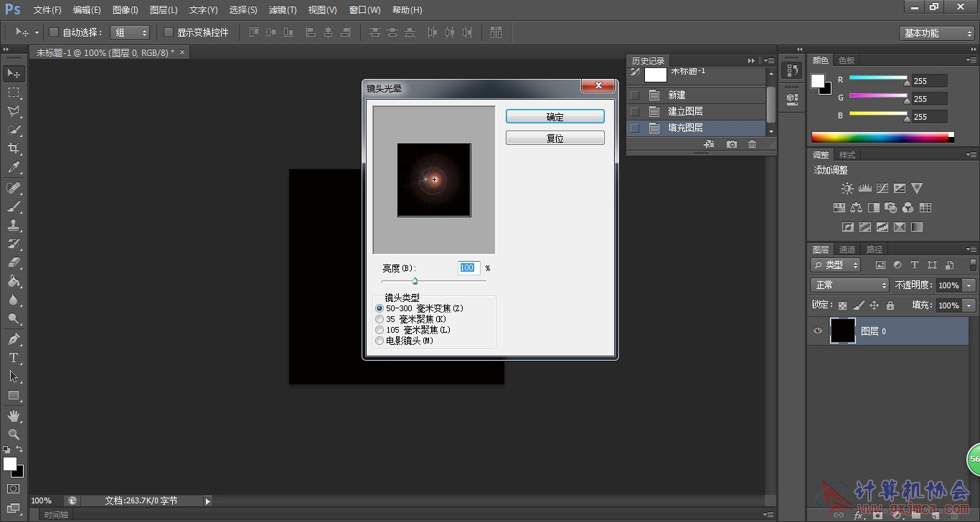Toggle Quick Mask mode icon

[x=14, y=488]
